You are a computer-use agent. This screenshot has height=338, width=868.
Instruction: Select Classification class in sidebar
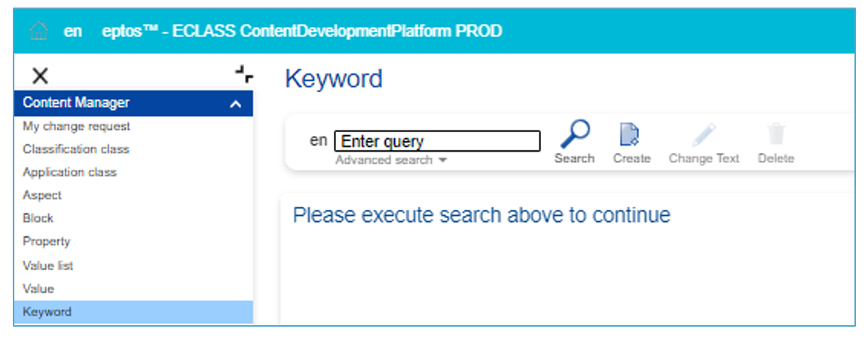(x=76, y=149)
